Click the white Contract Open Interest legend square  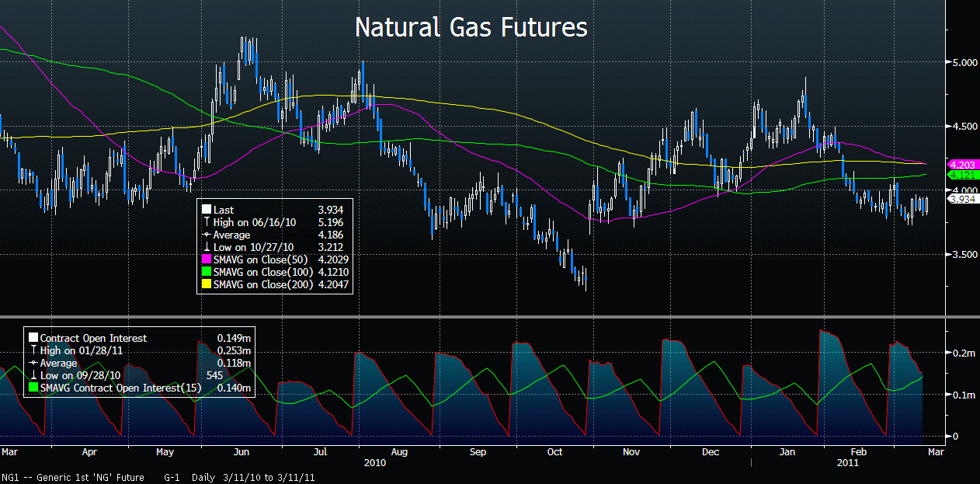click(33, 338)
